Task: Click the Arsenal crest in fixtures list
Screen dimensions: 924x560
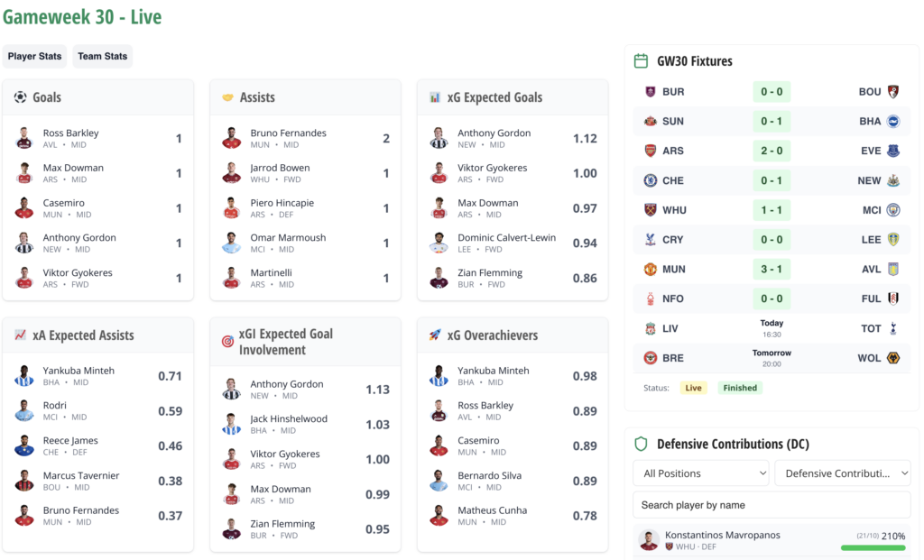Action: pos(651,151)
